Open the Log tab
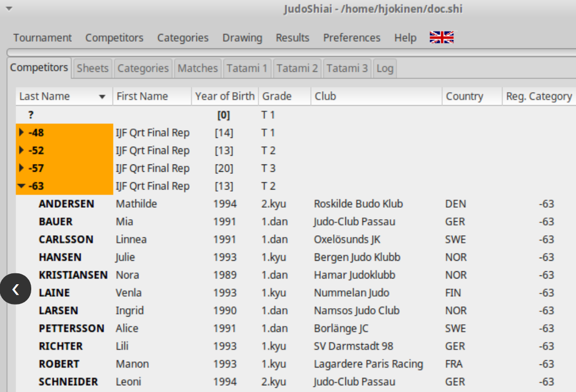Viewport: 576px width, 392px height. [385, 68]
